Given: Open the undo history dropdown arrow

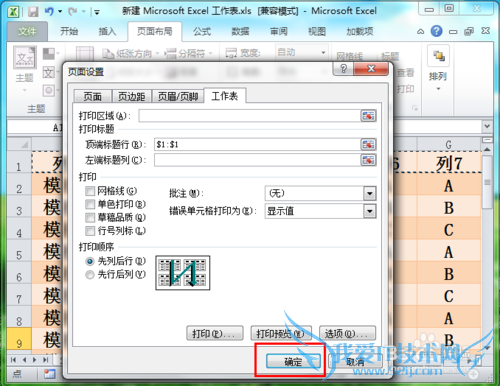Looking at the screenshot, I should click(x=60, y=12).
